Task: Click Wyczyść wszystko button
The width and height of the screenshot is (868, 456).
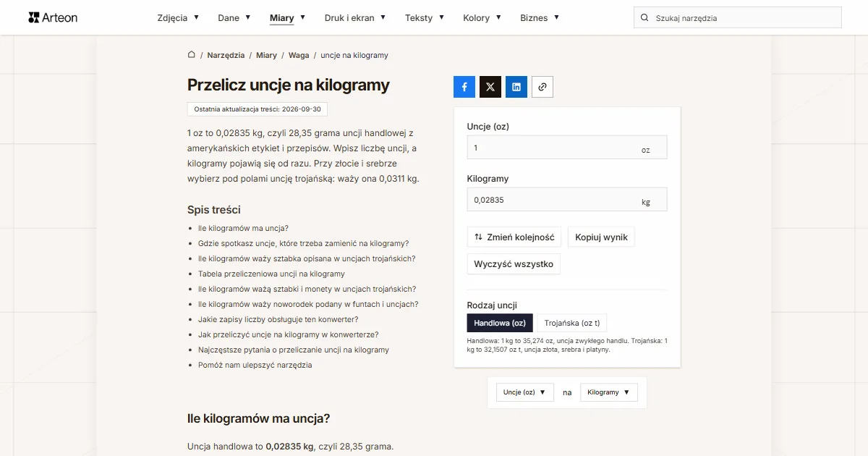Action: click(x=514, y=264)
